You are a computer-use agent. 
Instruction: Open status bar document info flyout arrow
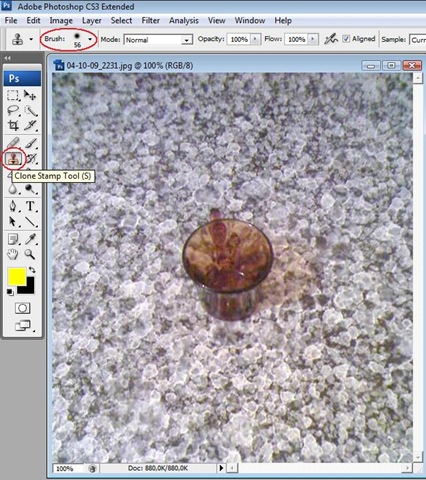pyautogui.click(x=221, y=468)
